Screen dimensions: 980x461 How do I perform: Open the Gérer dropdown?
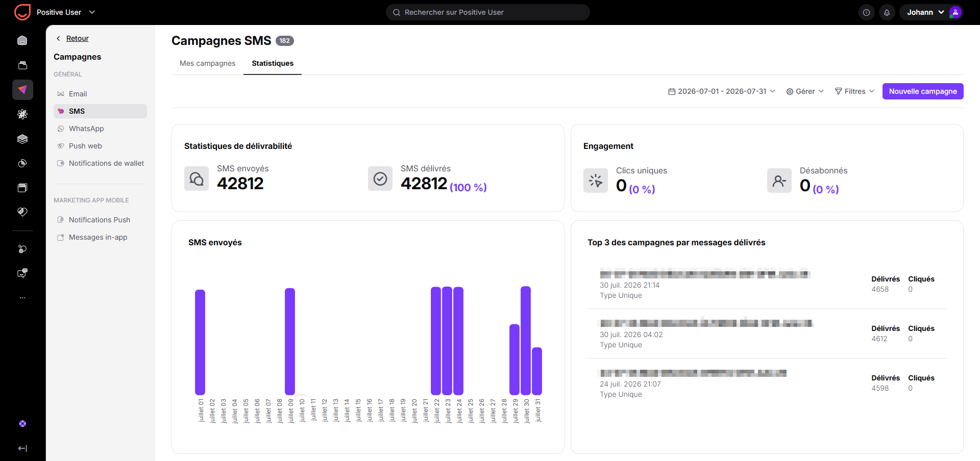point(805,91)
